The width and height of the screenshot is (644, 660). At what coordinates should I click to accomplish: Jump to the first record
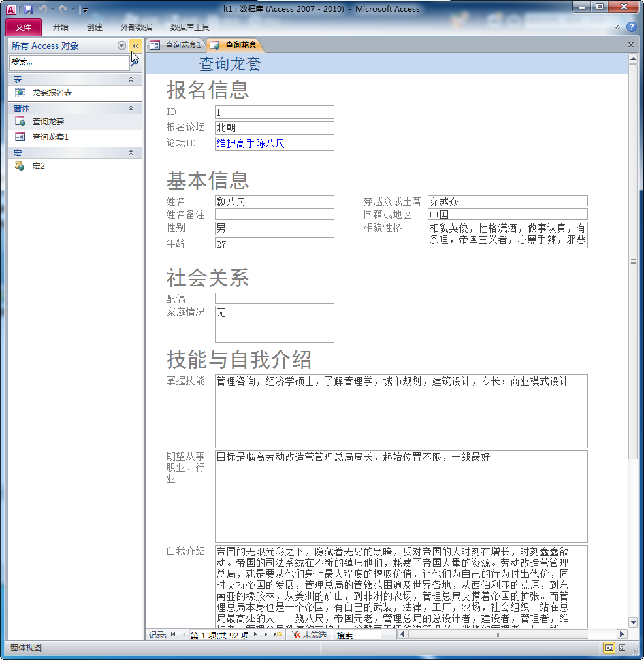tap(173, 635)
